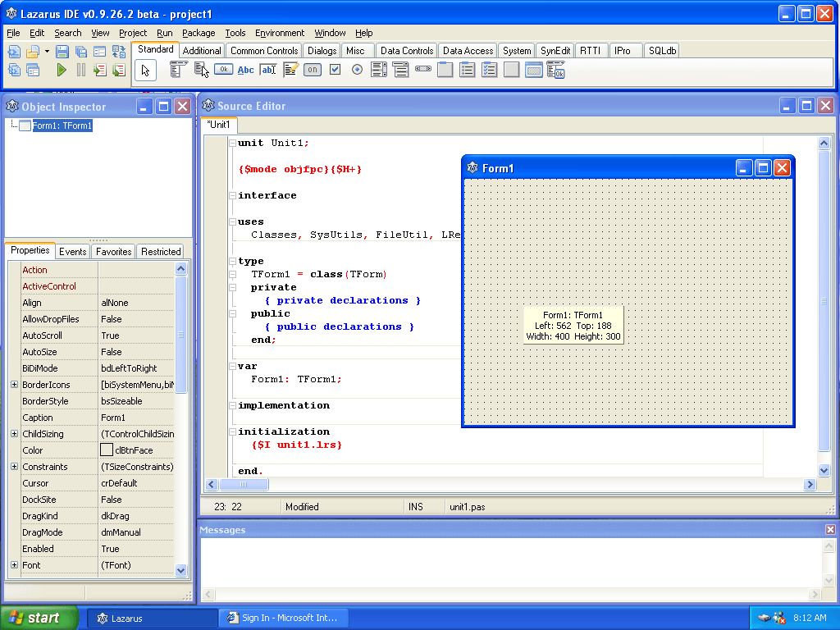Select the TToggleBox component (on icon)
This screenshot has width=840, height=630.
(x=313, y=70)
